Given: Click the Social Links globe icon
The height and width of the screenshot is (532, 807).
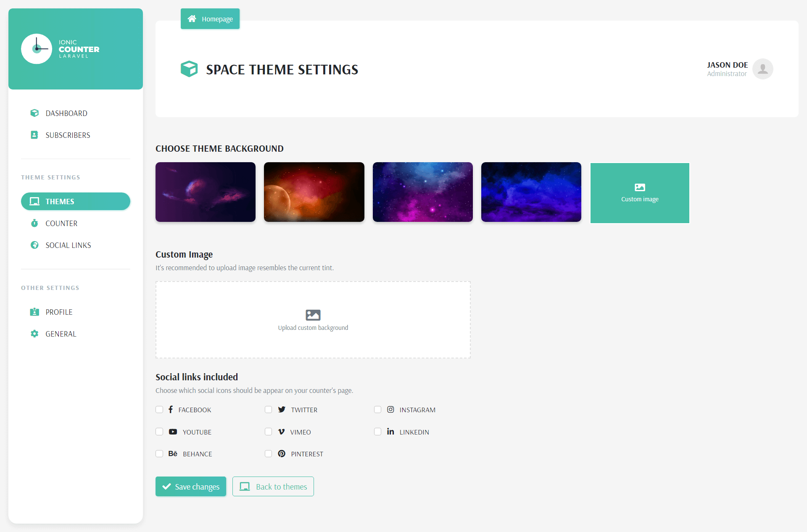Looking at the screenshot, I should 34,245.
